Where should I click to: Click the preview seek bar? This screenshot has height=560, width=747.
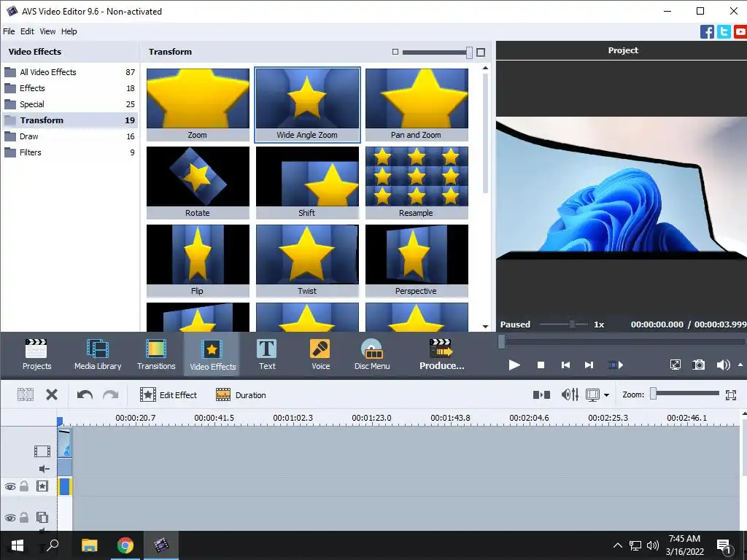(622, 341)
